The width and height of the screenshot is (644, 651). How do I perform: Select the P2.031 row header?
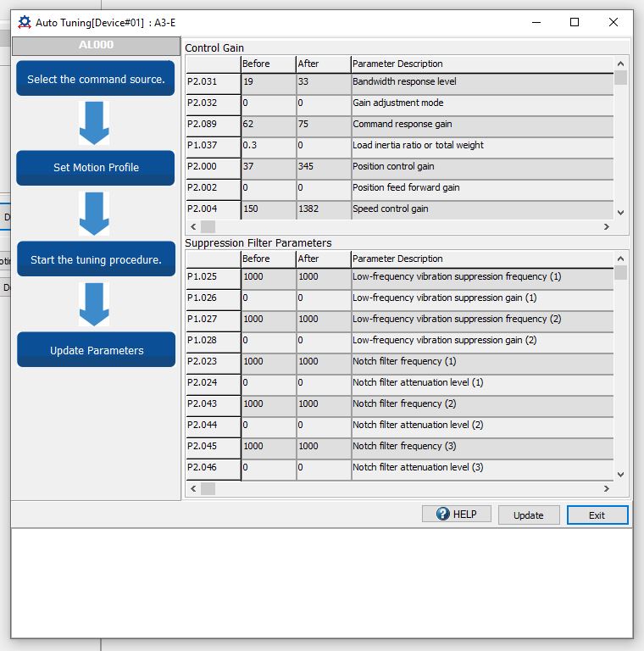214,83
